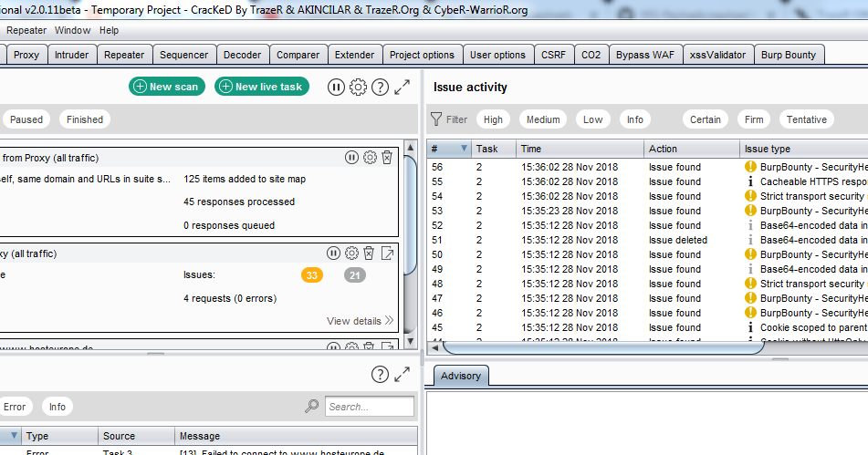This screenshot has width=868, height=455.
Task: Click the grey badge showing 21 issues
Action: tap(355, 275)
